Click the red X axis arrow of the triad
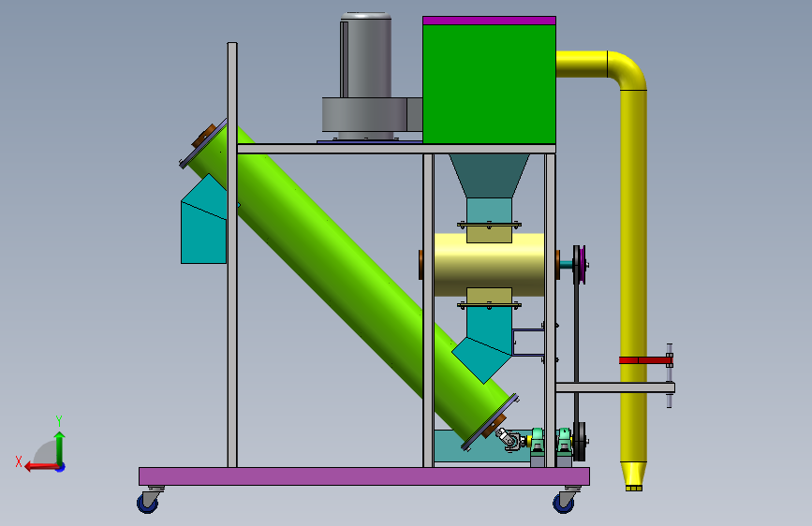 point(41,467)
